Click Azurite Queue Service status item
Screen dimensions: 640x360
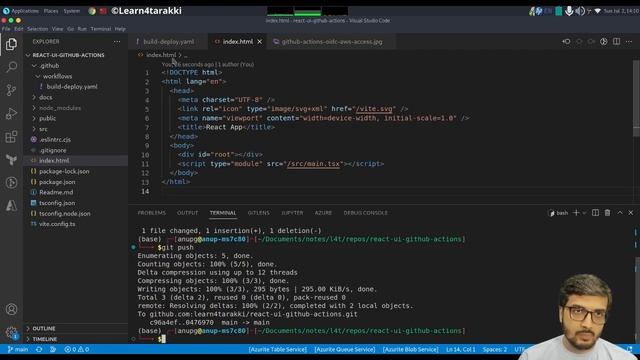344,349
